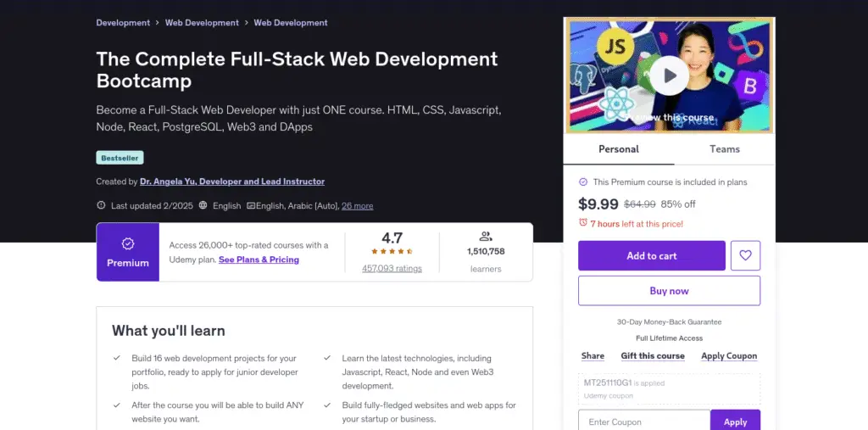Click the Buy now button

pos(670,291)
